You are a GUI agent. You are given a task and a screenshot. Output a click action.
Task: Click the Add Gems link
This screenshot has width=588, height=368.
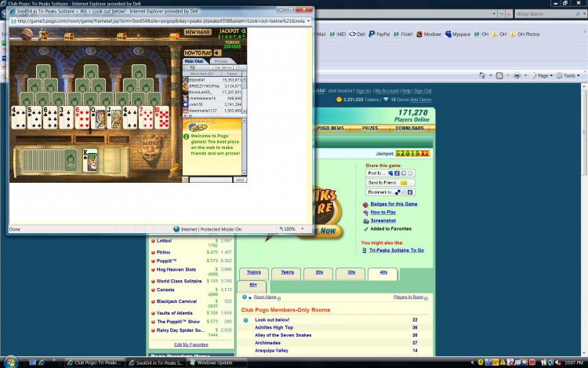[420, 100]
